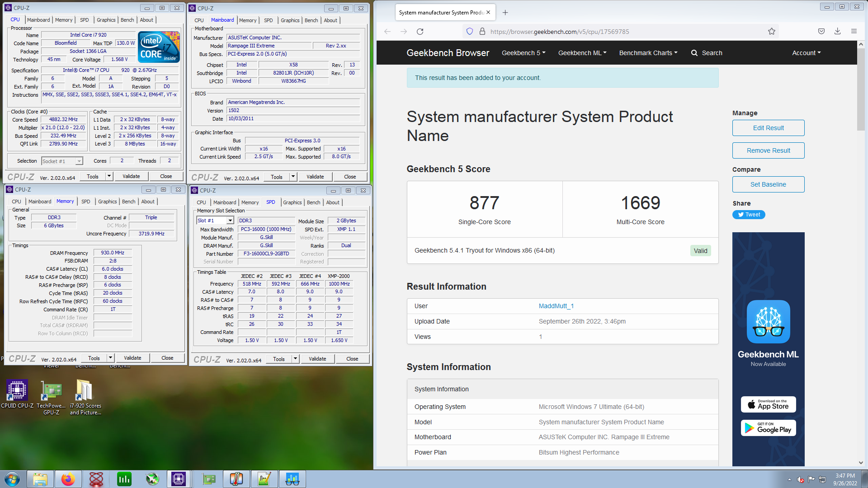The image size is (868, 488).
Task: Open a new browser tab with plus
Action: 505,13
